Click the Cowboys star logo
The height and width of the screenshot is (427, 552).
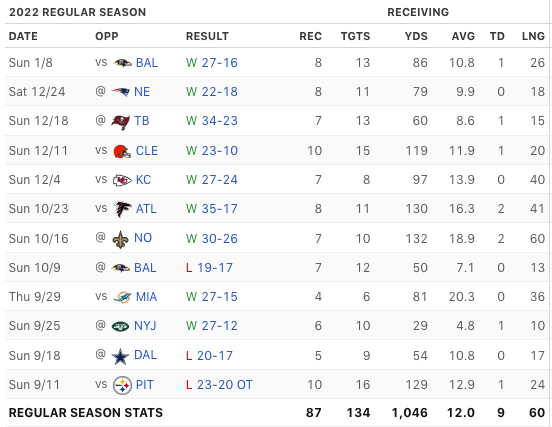point(120,356)
